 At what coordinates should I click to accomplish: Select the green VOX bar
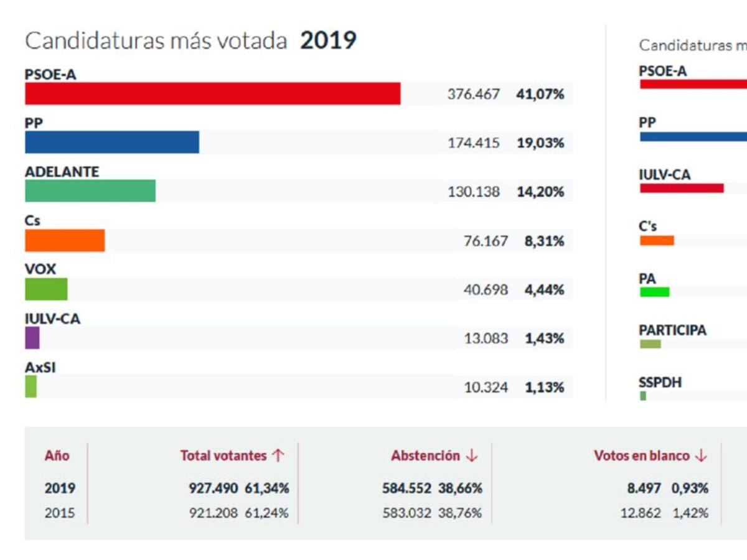[46, 289]
